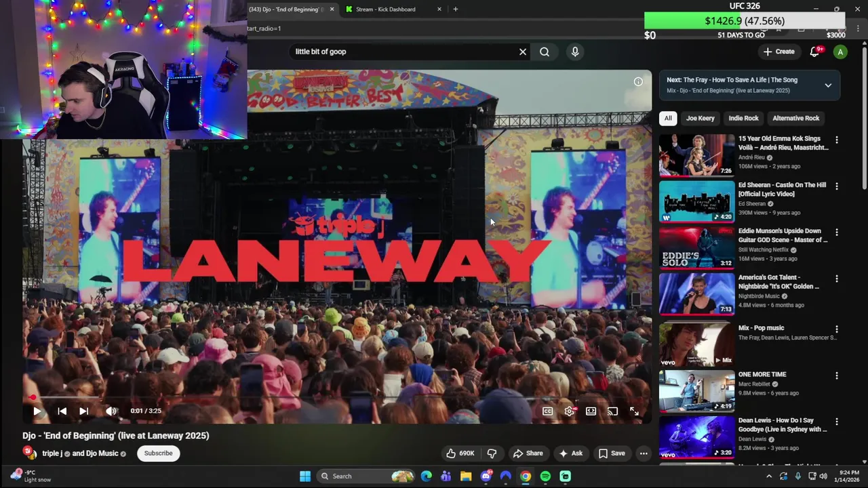Open video info card icon
This screenshot has height=488, width=868.
pyautogui.click(x=638, y=81)
